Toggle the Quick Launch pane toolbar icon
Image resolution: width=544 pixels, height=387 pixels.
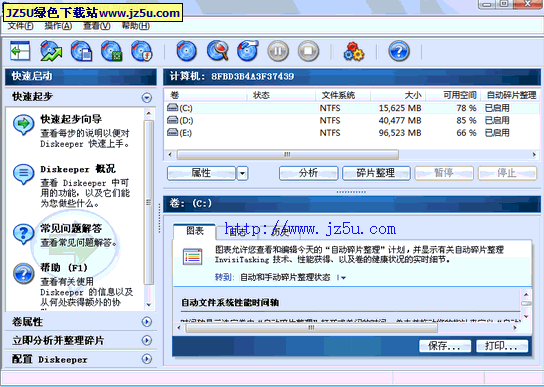click(20, 51)
